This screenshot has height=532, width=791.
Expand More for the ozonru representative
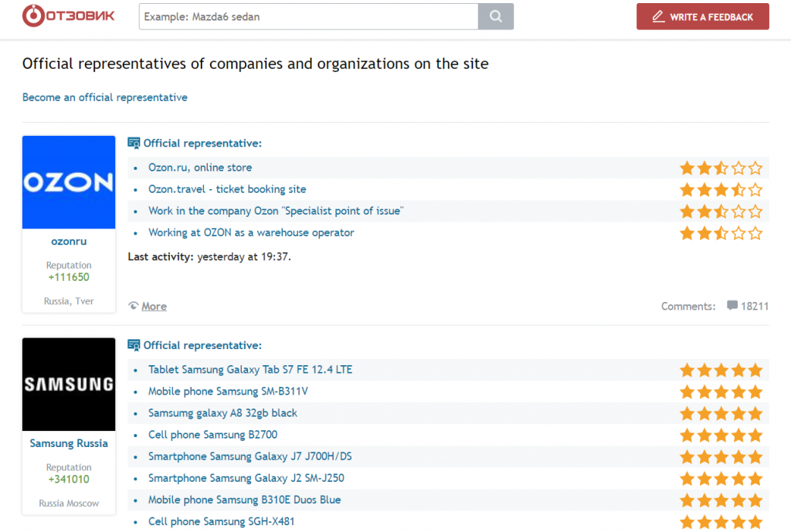(x=154, y=306)
